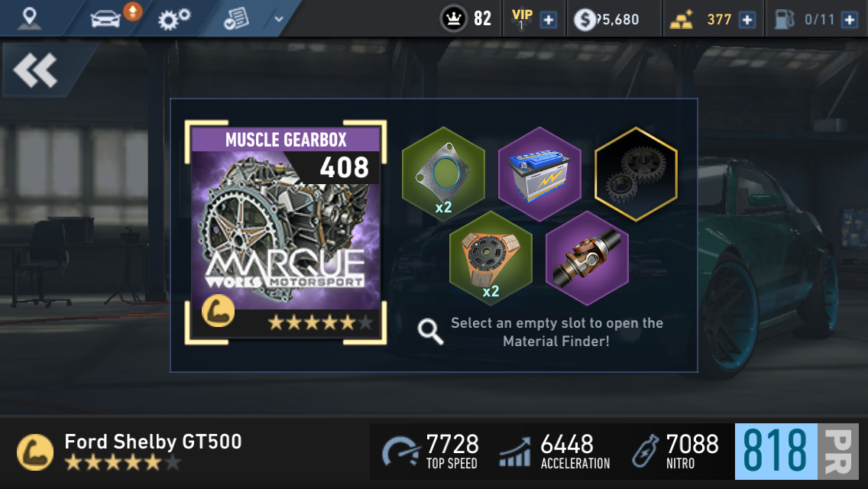Add VIP status with plus button
The image size is (868, 489).
point(549,20)
